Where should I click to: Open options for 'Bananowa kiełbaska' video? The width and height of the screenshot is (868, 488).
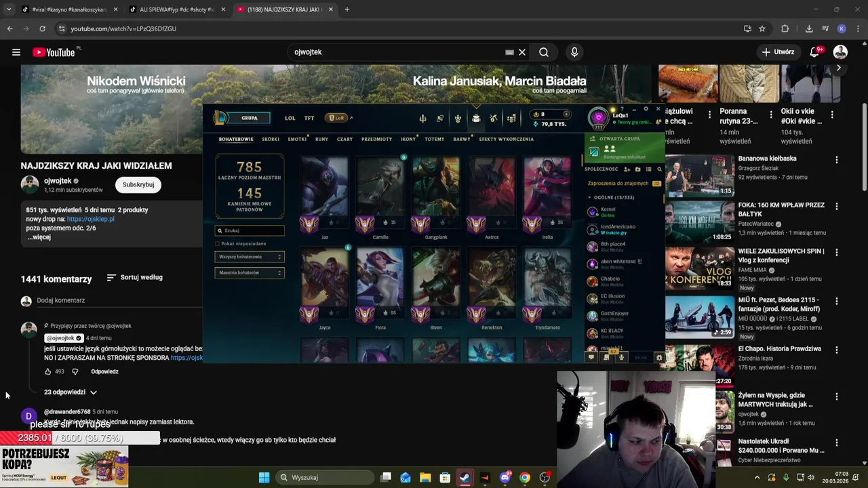(836, 160)
